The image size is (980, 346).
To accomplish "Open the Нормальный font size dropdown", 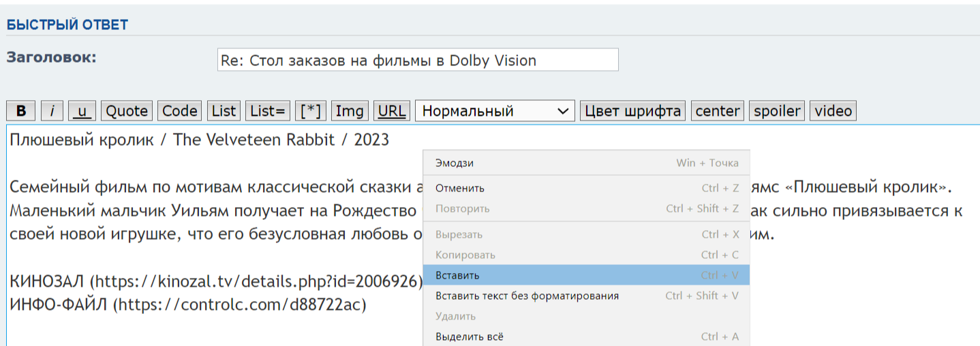I will point(495,111).
